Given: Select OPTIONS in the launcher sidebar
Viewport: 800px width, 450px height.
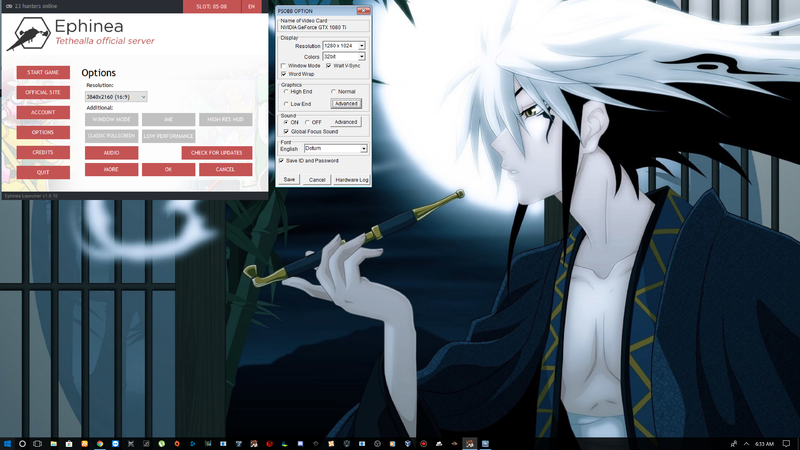Looking at the screenshot, I should (x=43, y=132).
